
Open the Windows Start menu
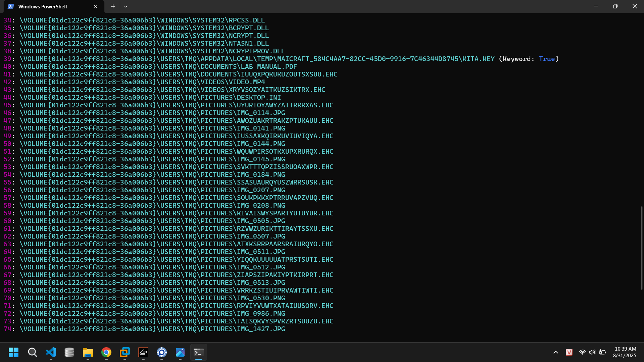14,352
